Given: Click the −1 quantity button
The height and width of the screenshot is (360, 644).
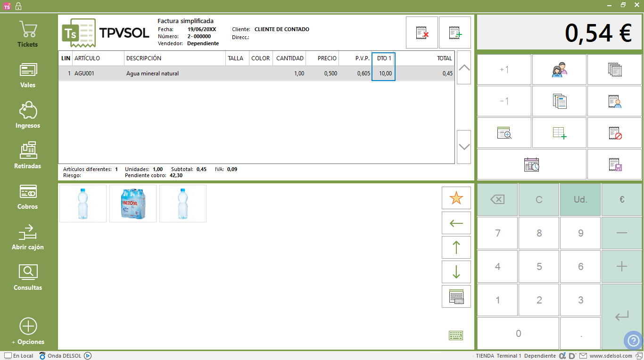Looking at the screenshot, I should click(504, 101).
